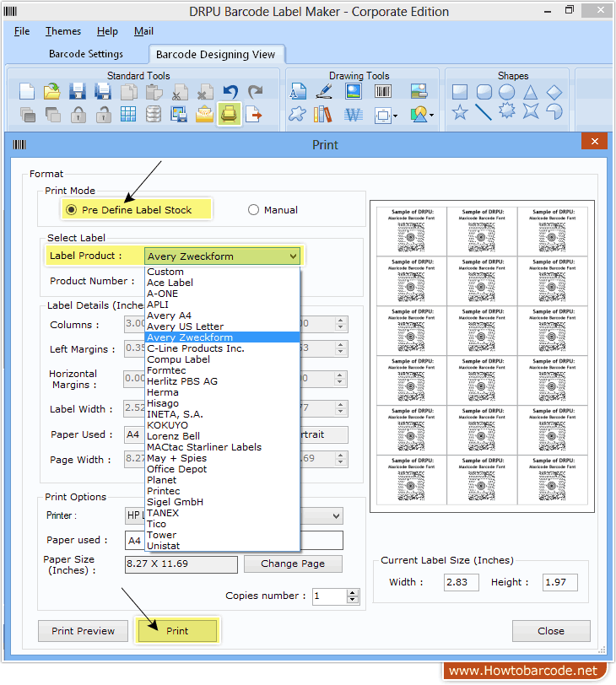This screenshot has height=685, width=616.
Task: Select Pre Define Label Stock radio button
Action: (x=71, y=210)
